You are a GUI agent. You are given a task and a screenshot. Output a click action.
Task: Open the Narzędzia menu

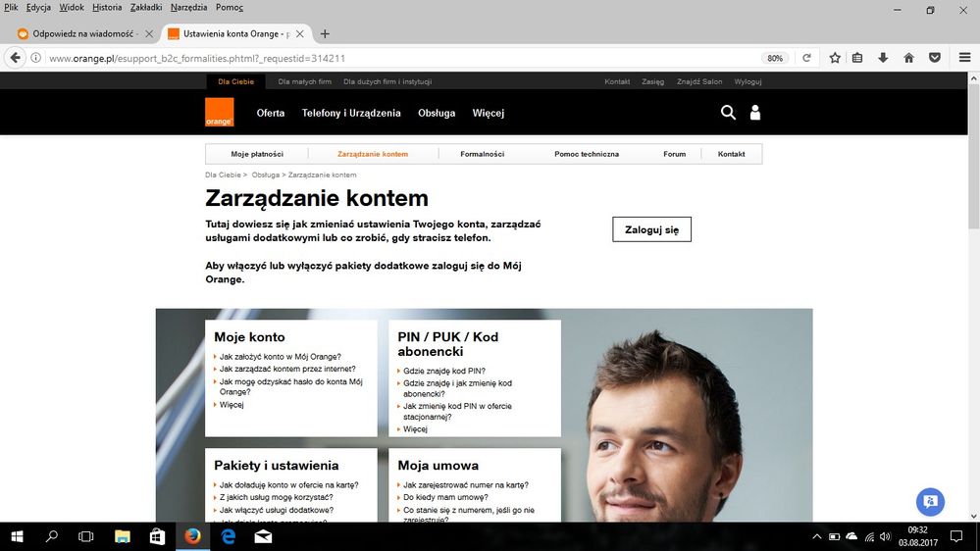tap(188, 8)
